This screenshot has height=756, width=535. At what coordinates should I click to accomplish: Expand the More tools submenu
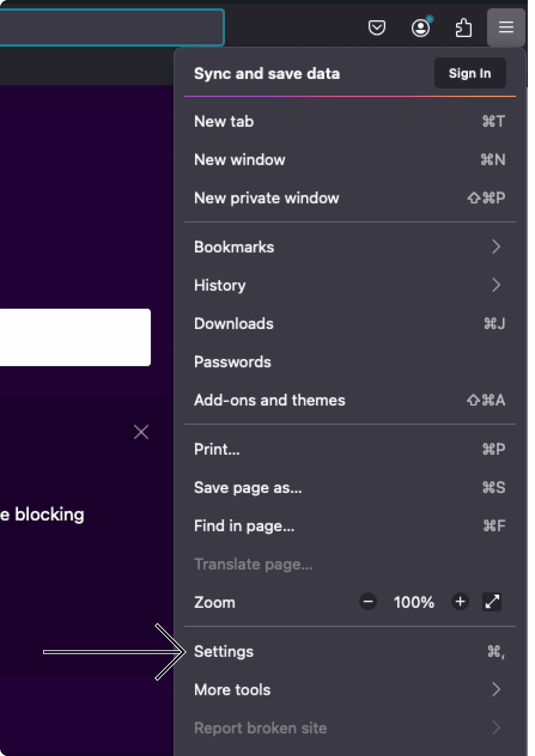349,690
